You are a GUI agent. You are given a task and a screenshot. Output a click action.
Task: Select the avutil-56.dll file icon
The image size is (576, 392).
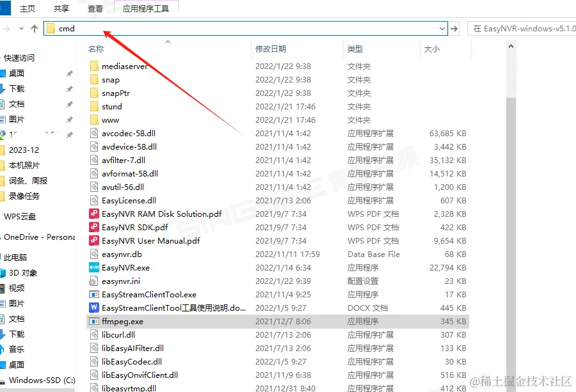click(94, 187)
